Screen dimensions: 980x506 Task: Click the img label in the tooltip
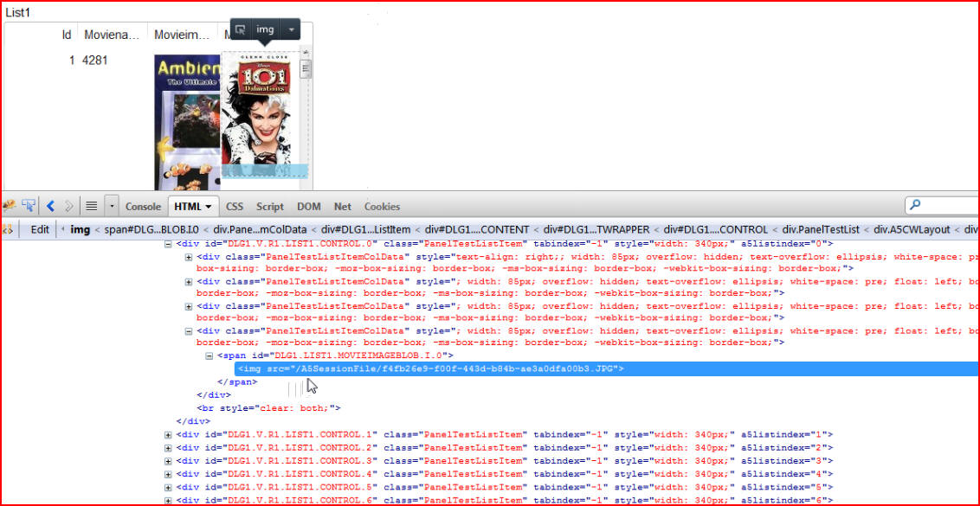coord(265,29)
